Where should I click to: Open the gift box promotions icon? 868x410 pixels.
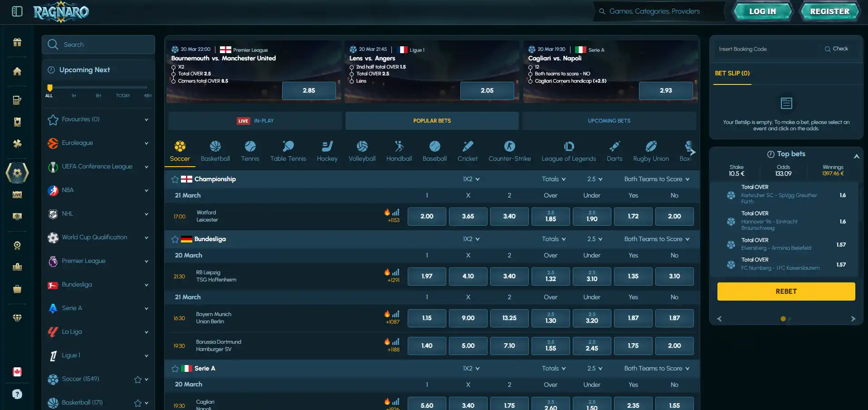point(17,42)
